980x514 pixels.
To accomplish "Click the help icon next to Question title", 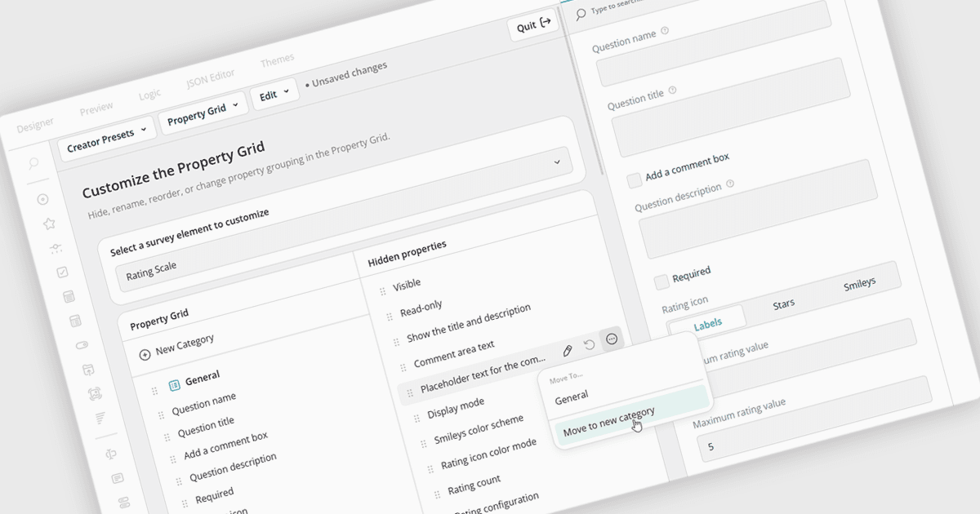I will tap(672, 91).
